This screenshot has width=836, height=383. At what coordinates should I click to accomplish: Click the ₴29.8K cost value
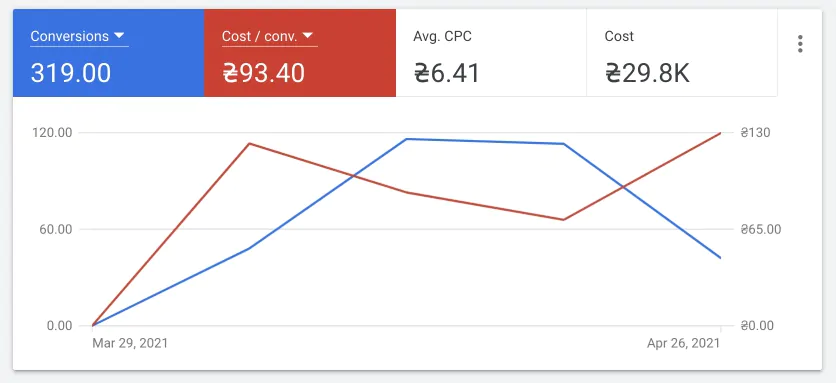click(x=647, y=73)
